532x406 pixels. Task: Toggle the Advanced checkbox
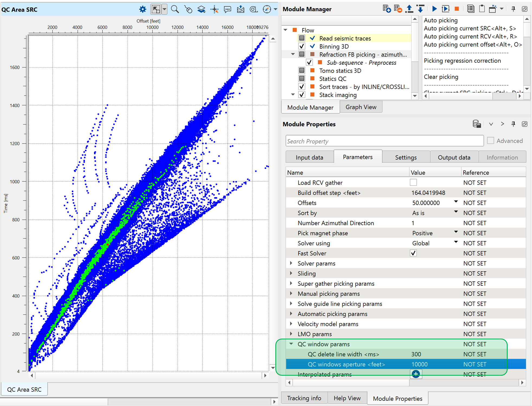(x=490, y=141)
